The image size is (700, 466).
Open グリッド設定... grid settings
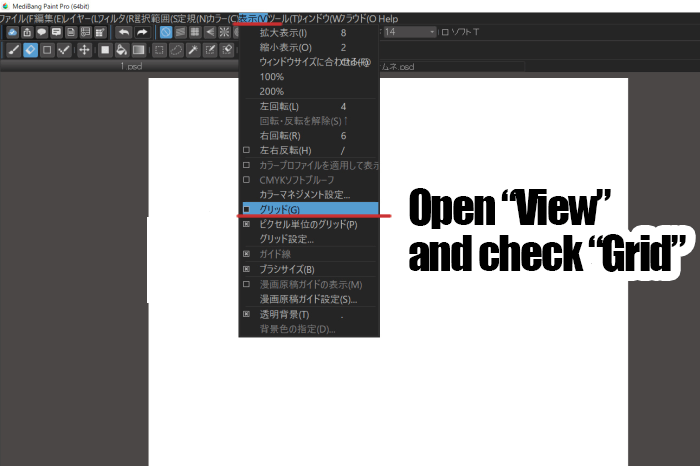[x=309, y=239]
